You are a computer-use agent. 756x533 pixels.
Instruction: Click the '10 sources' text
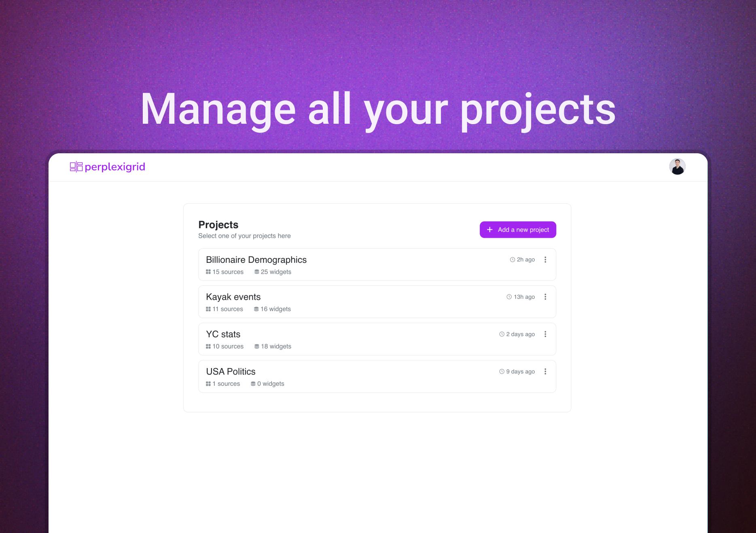[x=228, y=346]
